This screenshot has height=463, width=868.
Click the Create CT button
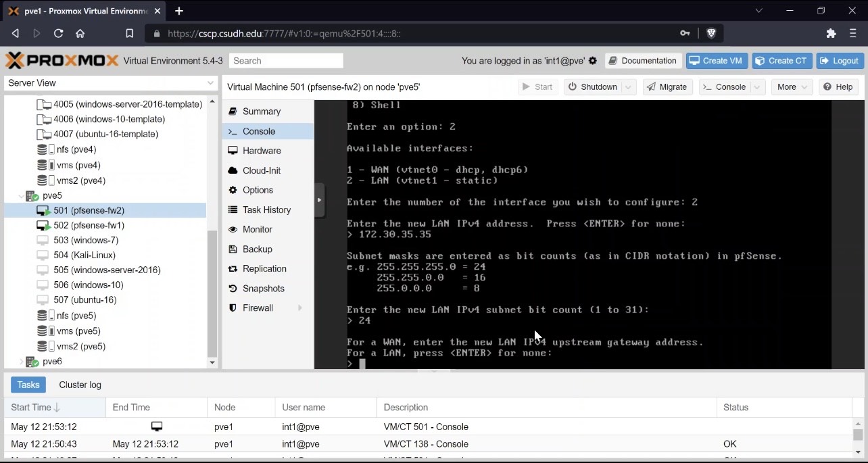tap(781, 61)
